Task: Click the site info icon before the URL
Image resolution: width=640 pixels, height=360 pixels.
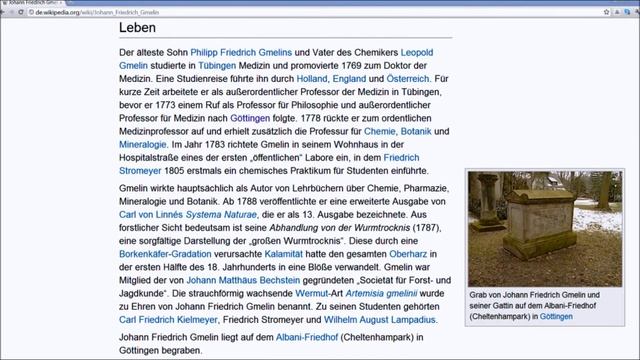Action: (x=31, y=12)
